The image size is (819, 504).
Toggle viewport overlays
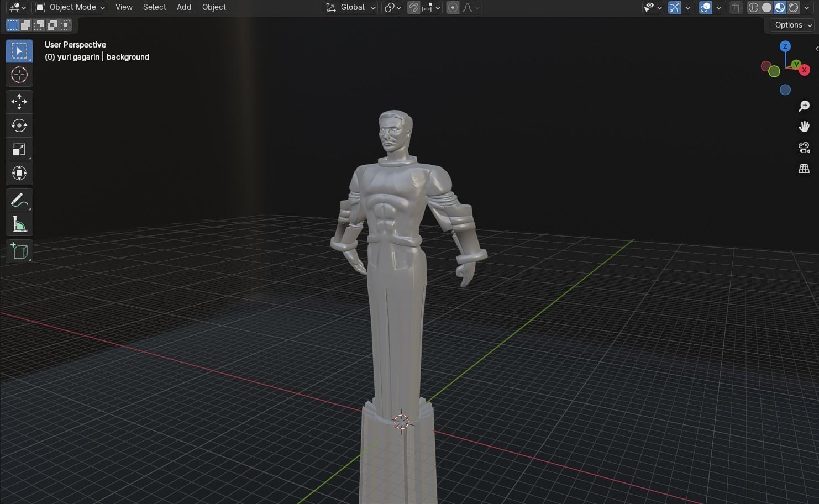click(x=705, y=7)
